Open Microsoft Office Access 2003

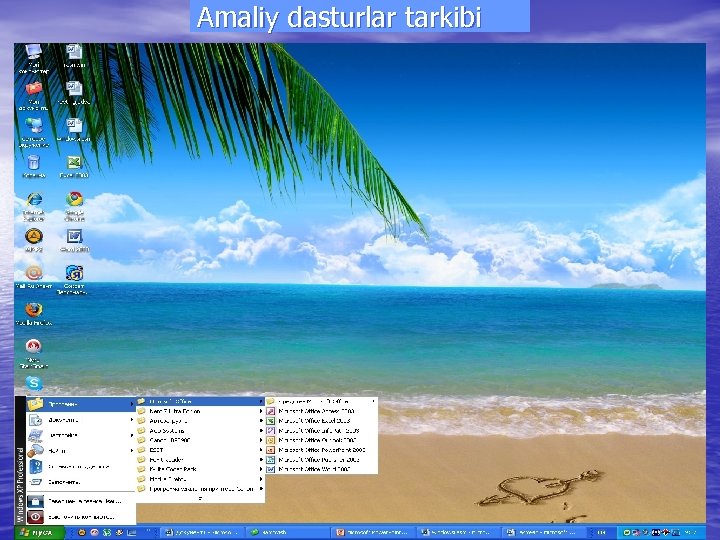[x=321, y=411]
